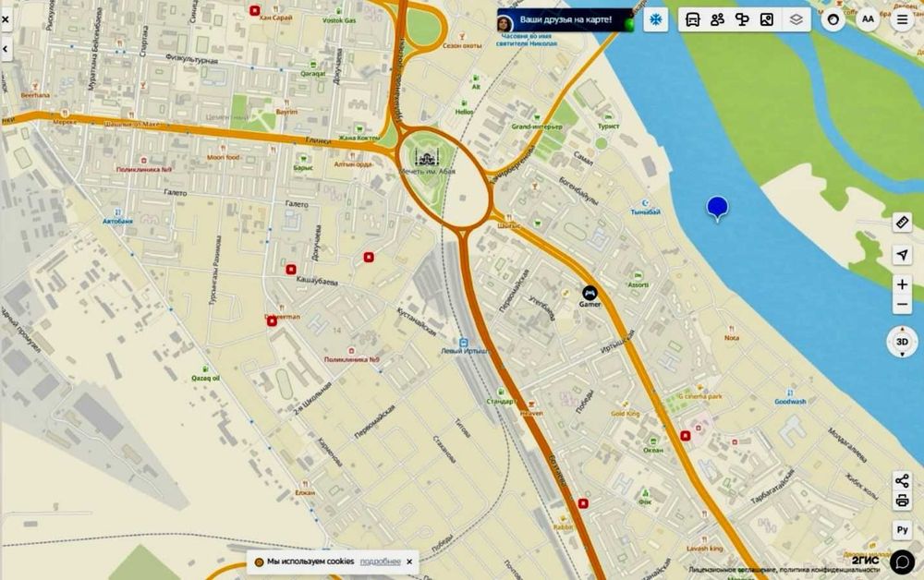Locate my position with arrow button

coord(902,254)
